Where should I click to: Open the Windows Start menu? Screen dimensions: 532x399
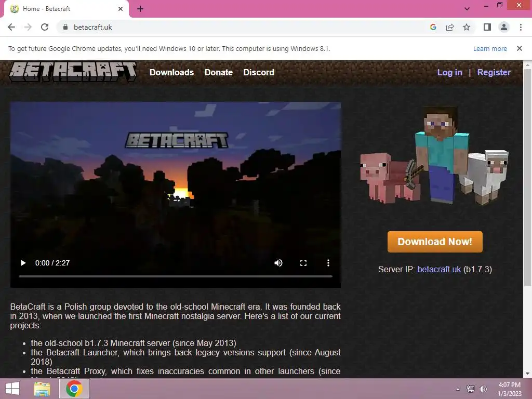click(12, 389)
